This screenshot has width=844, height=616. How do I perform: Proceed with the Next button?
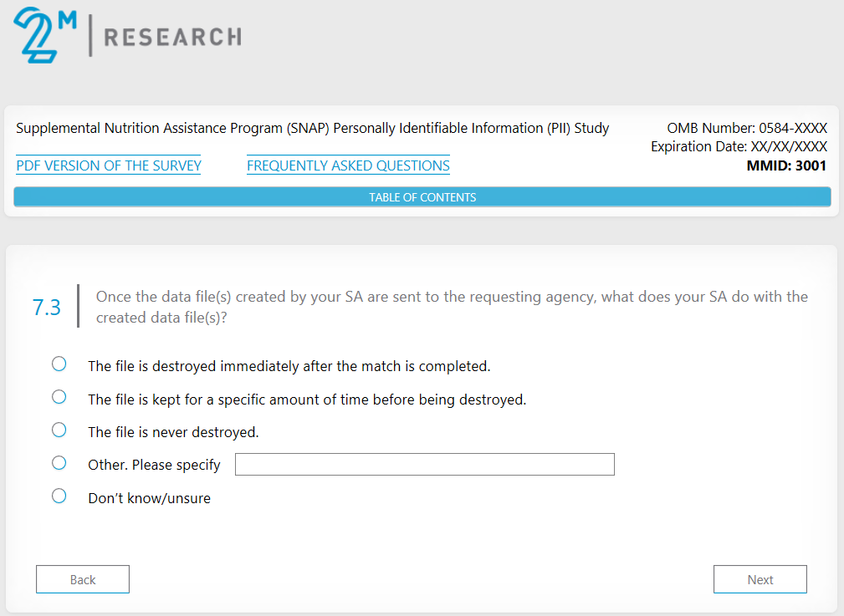(x=760, y=579)
